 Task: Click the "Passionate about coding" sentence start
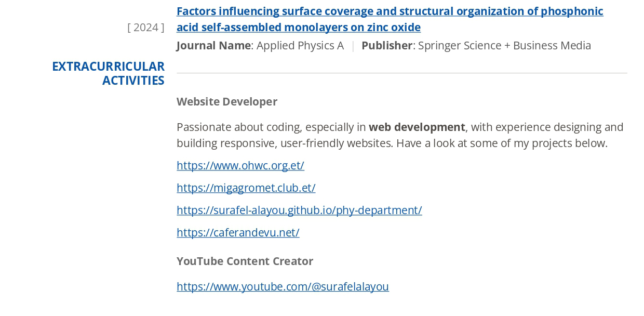tap(239, 127)
